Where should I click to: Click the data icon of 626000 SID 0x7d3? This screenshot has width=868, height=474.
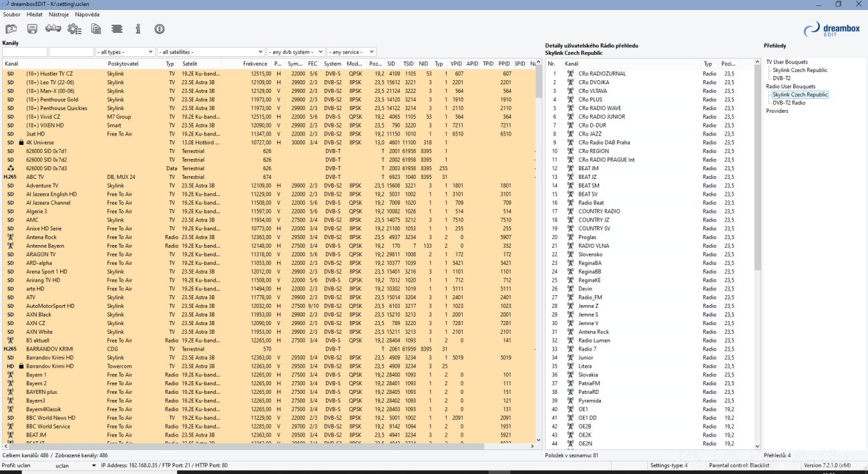10,168
